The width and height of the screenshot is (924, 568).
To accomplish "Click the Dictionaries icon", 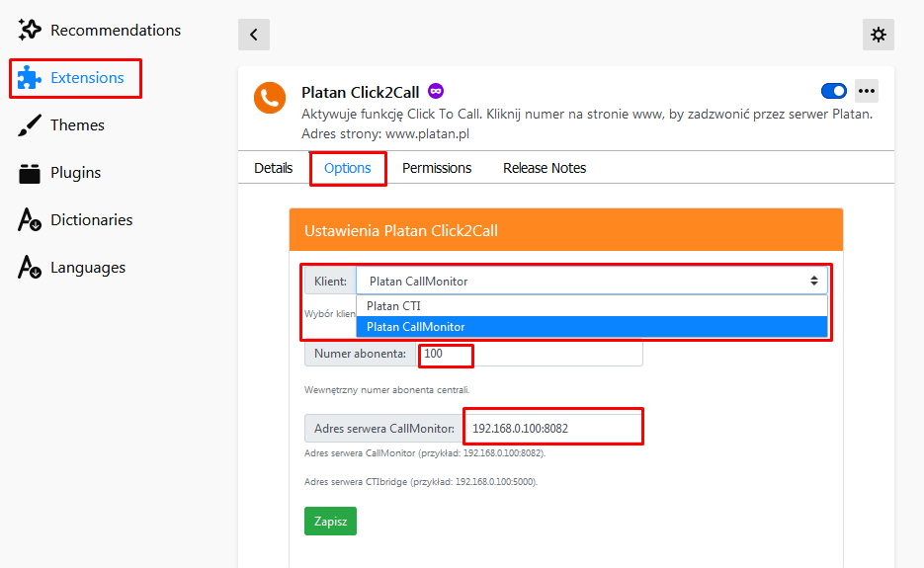I will click(30, 219).
